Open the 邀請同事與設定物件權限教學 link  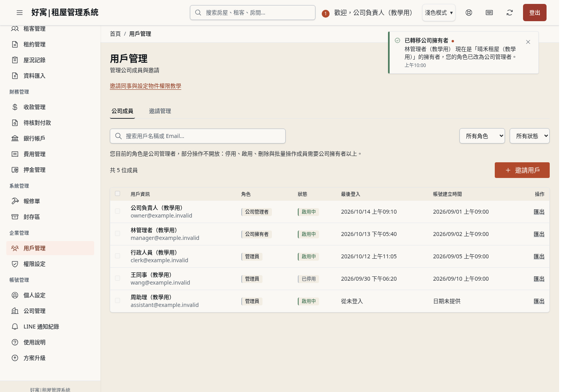point(146,86)
